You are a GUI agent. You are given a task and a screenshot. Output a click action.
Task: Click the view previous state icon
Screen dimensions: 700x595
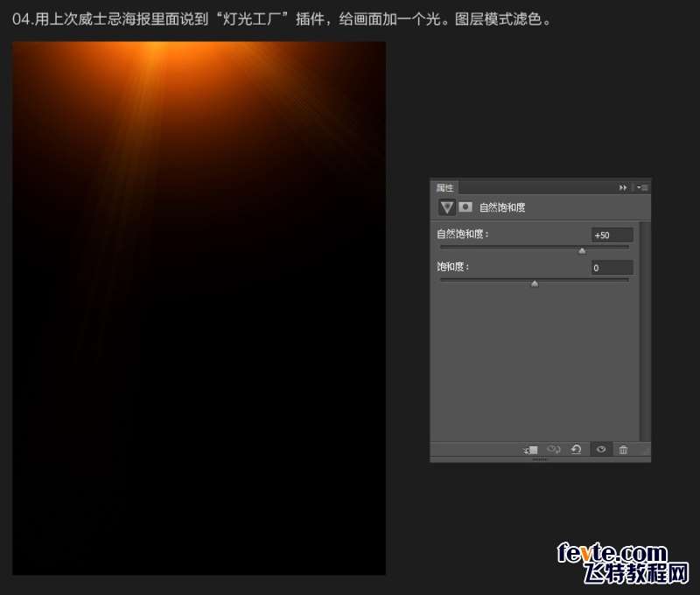tap(554, 450)
